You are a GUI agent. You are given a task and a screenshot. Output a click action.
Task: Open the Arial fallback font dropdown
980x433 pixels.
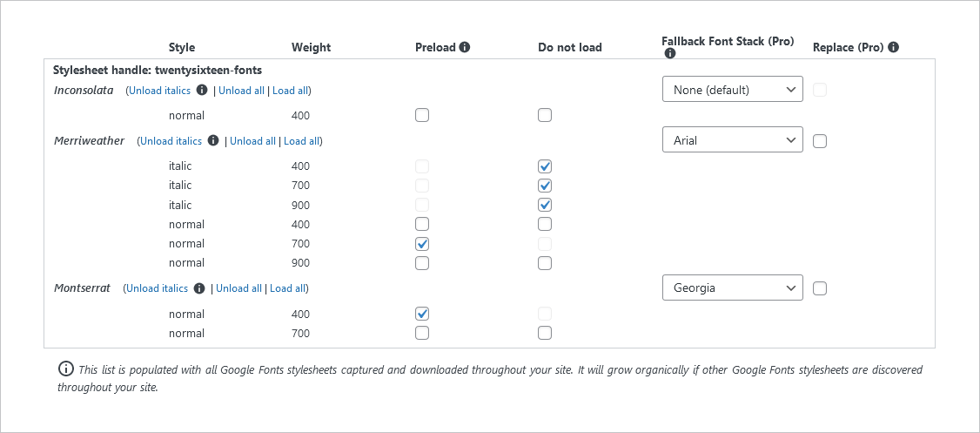pos(733,140)
